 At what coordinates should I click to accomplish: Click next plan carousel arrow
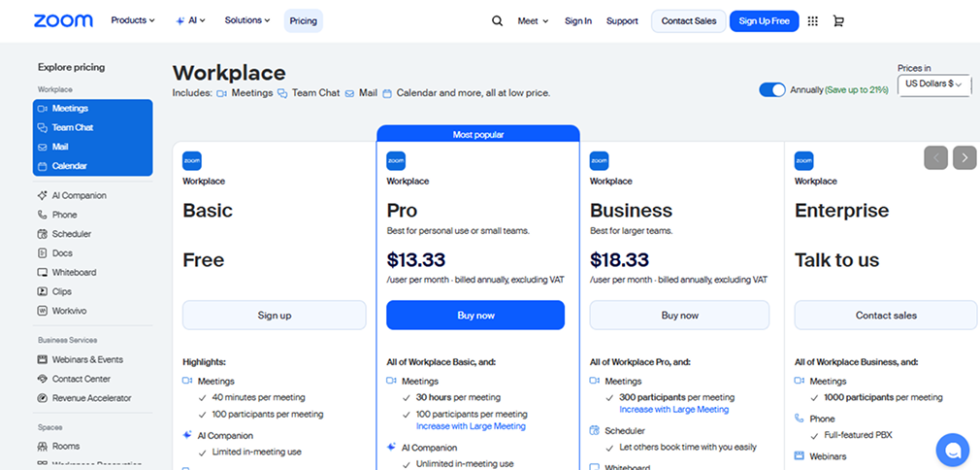964,157
